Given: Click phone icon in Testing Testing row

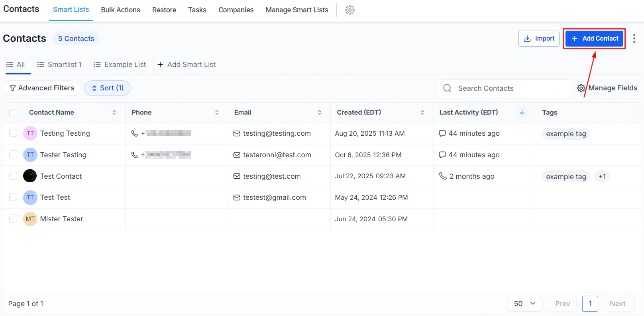Looking at the screenshot, I should 135,133.
